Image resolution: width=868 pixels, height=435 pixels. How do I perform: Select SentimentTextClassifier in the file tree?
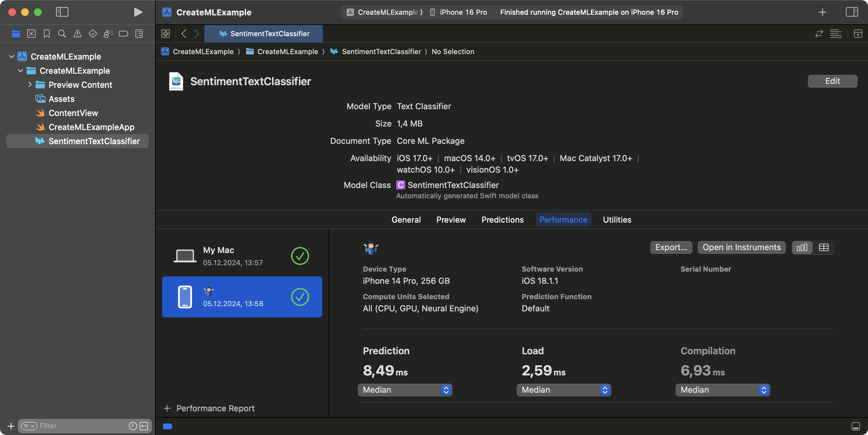78,141
